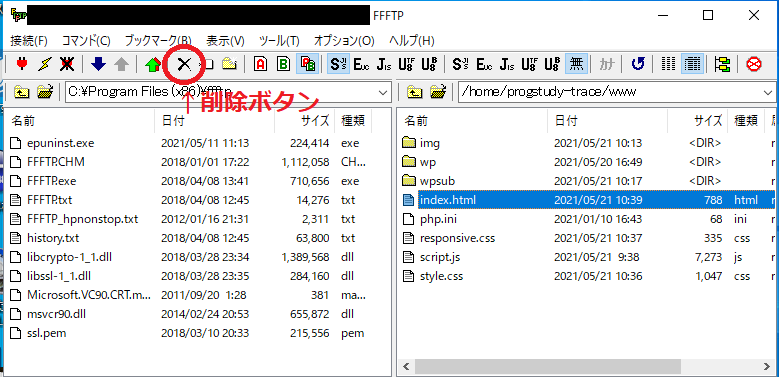Click the Disconnect icon

[x=67, y=64]
